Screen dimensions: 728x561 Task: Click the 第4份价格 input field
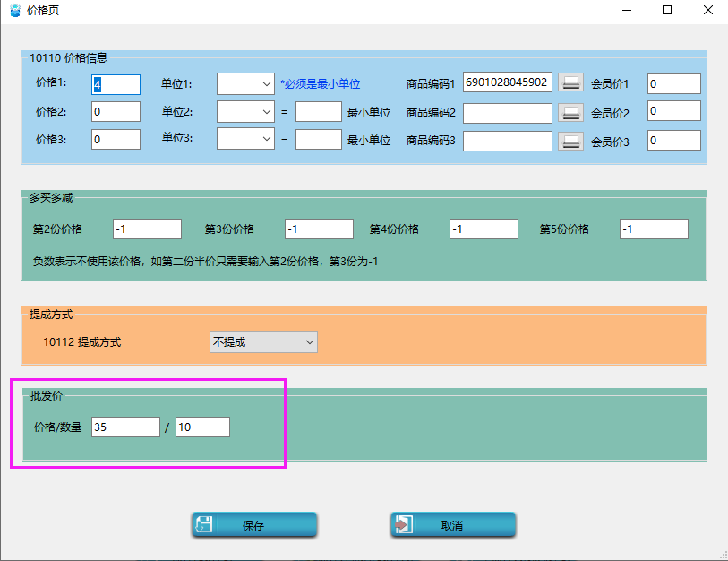pyautogui.click(x=484, y=229)
